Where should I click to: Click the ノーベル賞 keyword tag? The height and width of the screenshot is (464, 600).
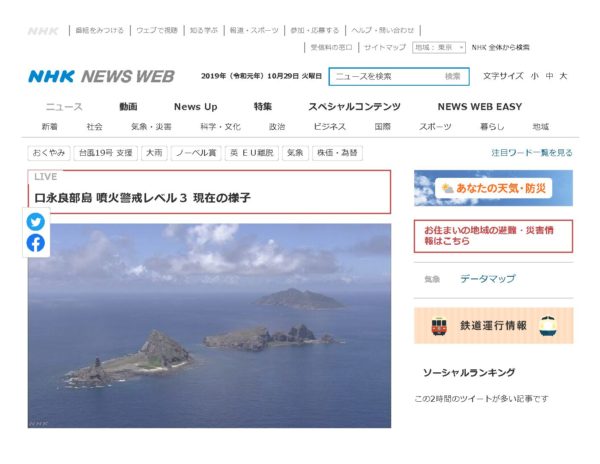(x=196, y=153)
